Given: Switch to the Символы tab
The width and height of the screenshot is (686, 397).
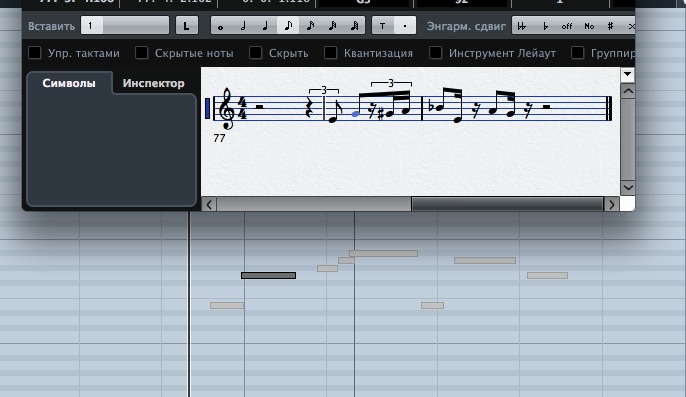Looking at the screenshot, I should [69, 83].
